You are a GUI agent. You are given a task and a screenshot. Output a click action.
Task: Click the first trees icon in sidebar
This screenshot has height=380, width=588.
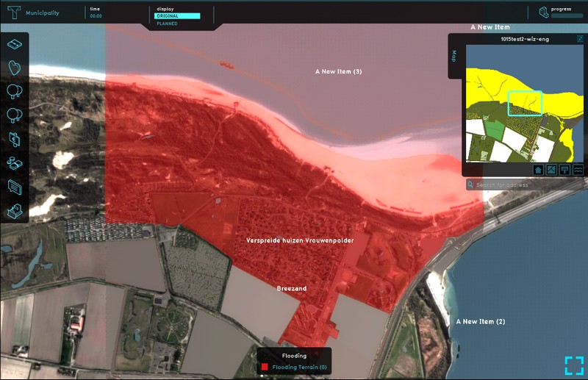click(x=15, y=91)
